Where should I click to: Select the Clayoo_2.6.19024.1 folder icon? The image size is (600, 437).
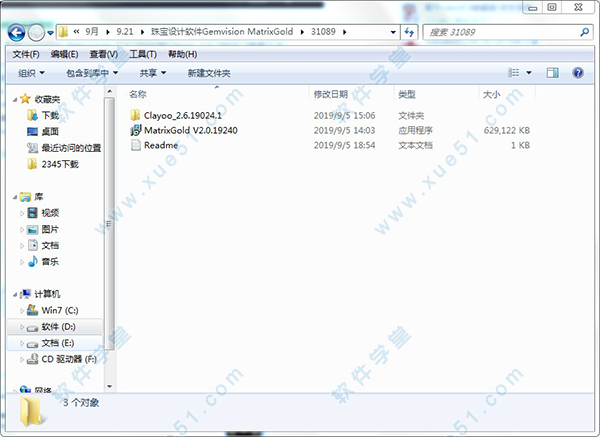[135, 115]
